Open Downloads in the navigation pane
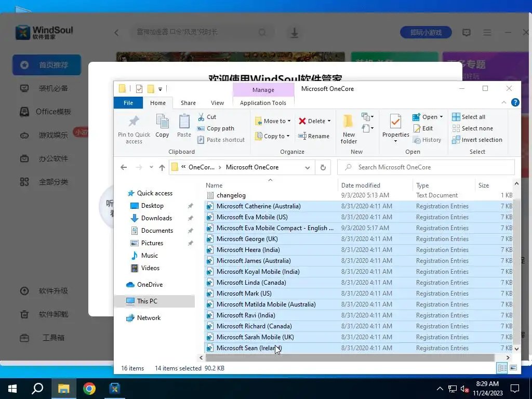Image resolution: width=532 pixels, height=399 pixels. pyautogui.click(x=156, y=218)
